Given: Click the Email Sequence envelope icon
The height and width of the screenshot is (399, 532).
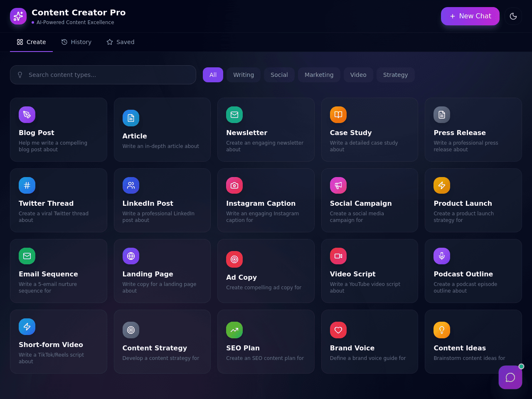Looking at the screenshot, I should pos(27,256).
